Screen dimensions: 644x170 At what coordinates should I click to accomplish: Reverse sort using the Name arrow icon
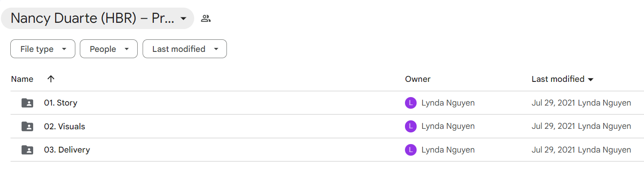[x=51, y=79]
